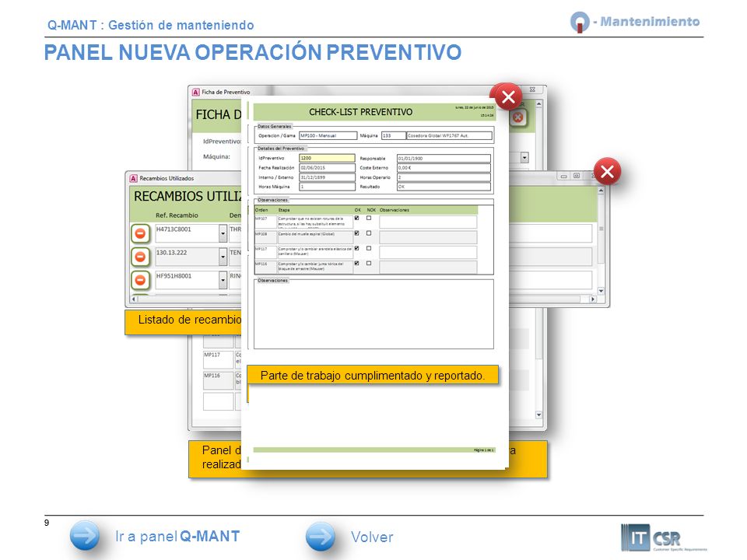Image resolution: width=747 pixels, height=560 pixels.
Task: Click the observations cell for step MP107
Action: [428, 222]
